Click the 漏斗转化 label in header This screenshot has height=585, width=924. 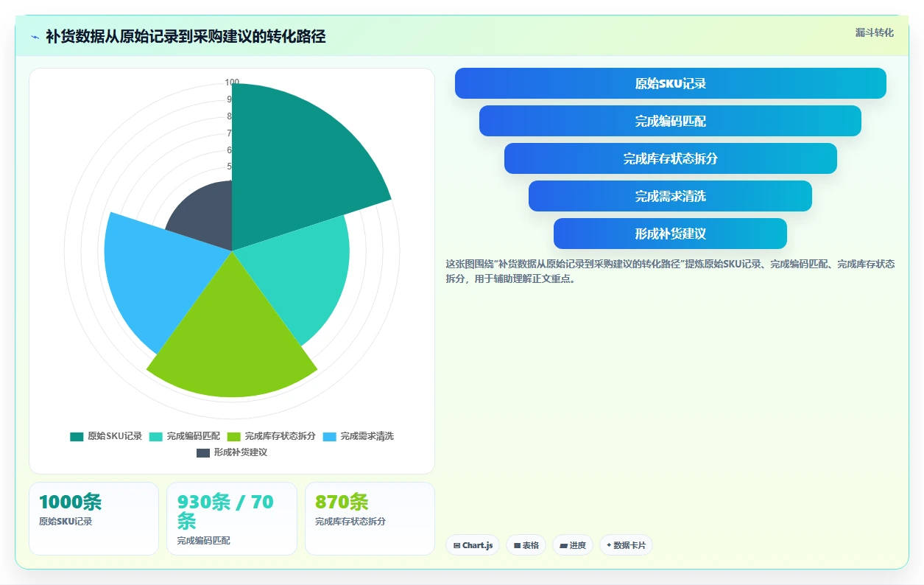(874, 32)
